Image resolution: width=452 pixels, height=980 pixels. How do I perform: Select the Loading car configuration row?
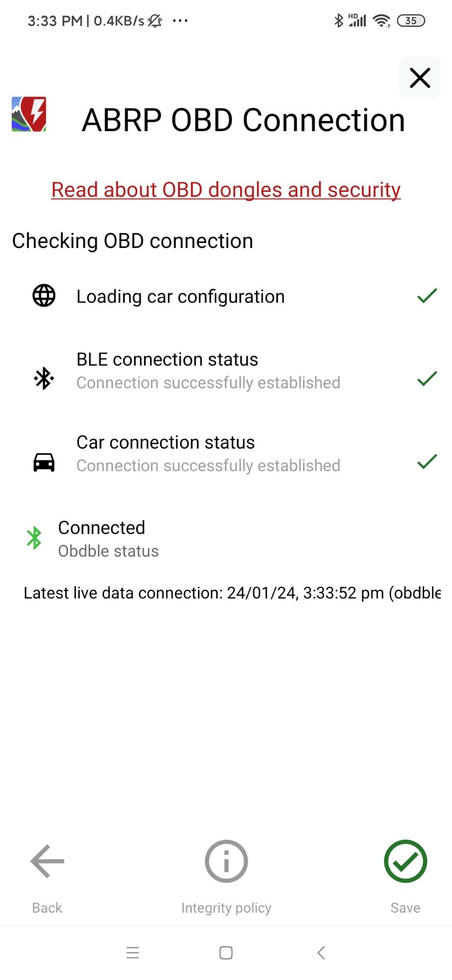(226, 296)
